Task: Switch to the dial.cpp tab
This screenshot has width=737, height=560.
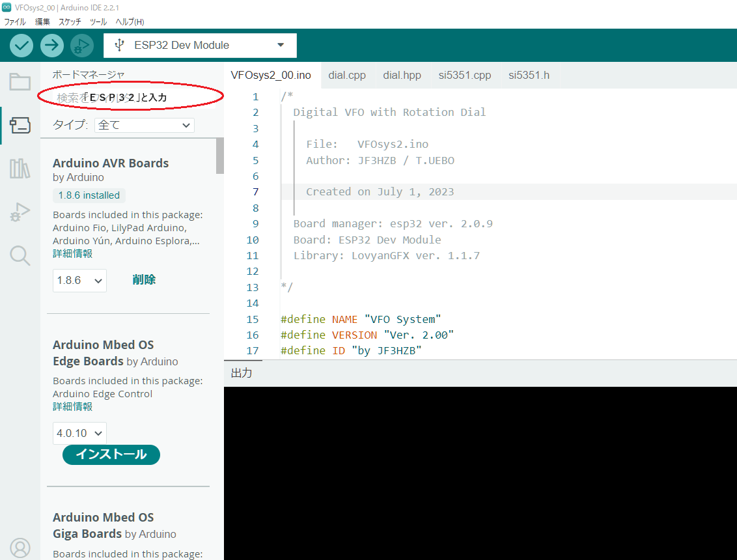Action: [x=347, y=76]
